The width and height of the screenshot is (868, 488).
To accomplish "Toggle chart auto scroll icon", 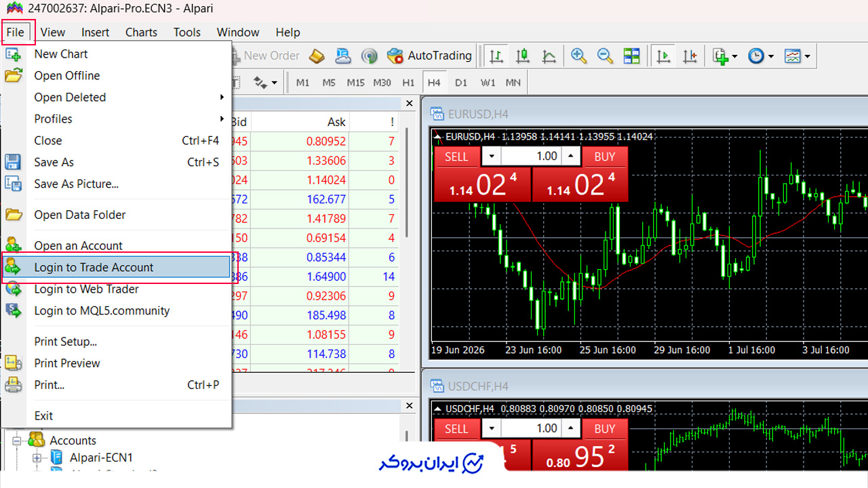I will (664, 56).
